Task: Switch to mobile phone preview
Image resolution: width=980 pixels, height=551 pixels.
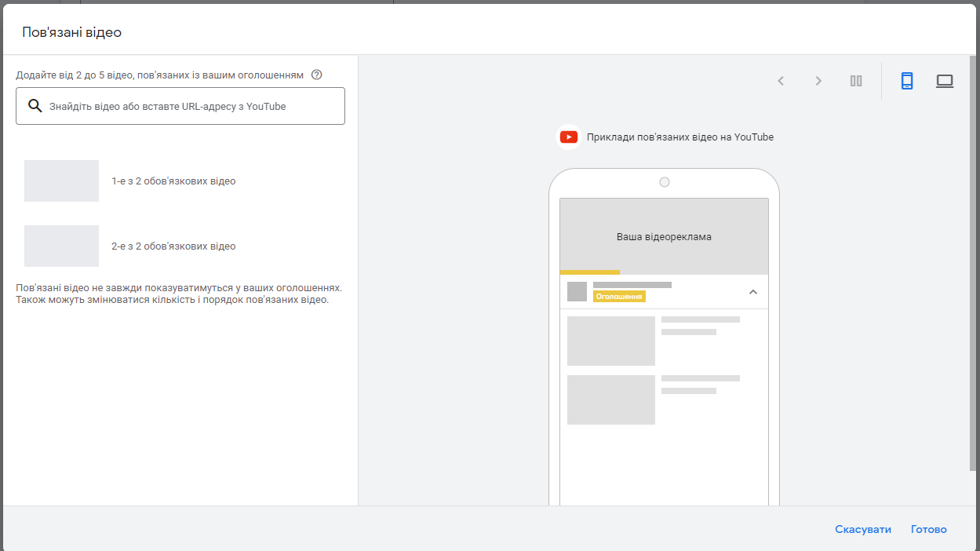Action: click(907, 81)
